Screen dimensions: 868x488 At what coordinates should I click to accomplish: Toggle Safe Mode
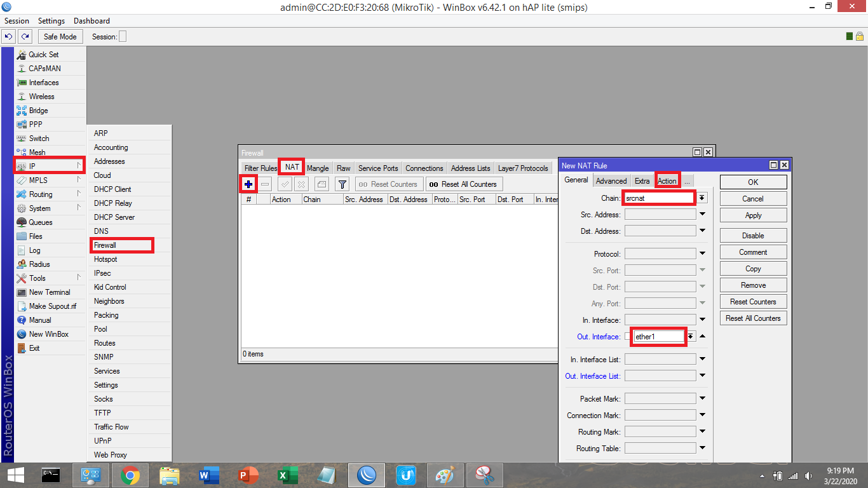[x=60, y=37]
